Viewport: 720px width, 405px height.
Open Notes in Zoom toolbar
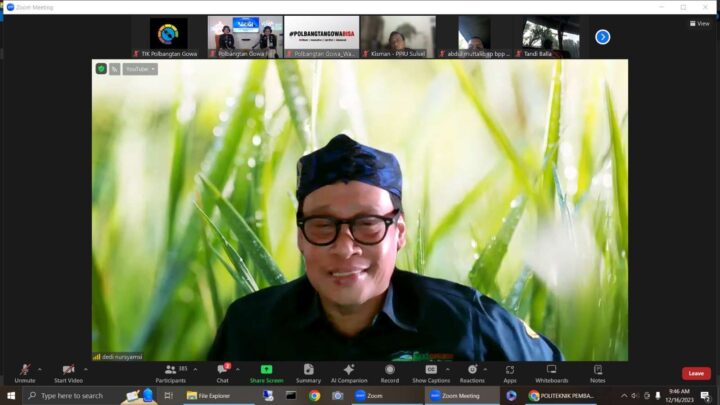[x=597, y=373]
